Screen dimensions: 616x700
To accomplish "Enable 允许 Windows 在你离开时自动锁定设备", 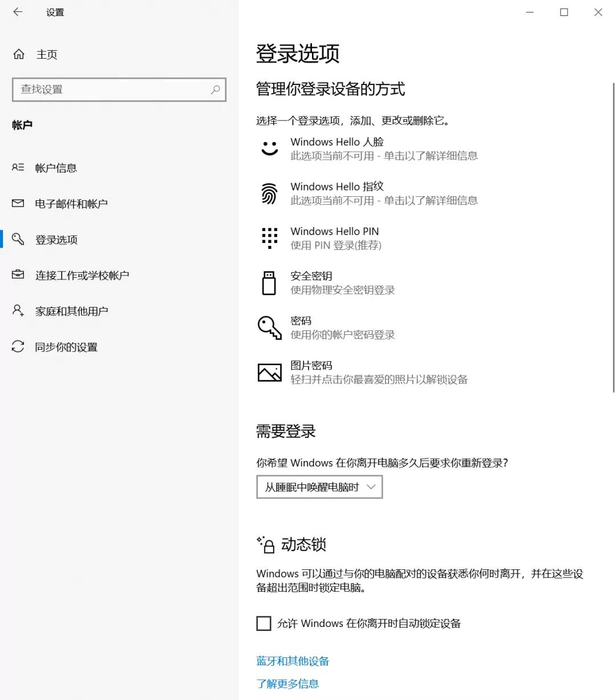I will (263, 623).
